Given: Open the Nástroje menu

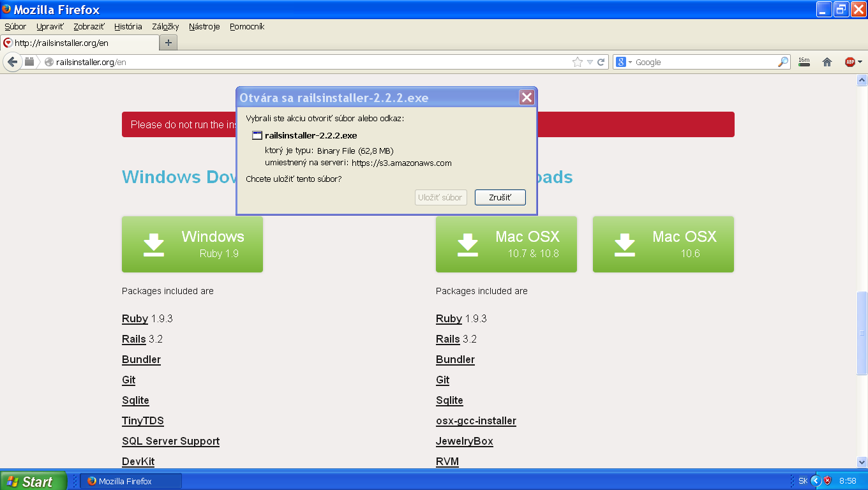Looking at the screenshot, I should [x=204, y=27].
